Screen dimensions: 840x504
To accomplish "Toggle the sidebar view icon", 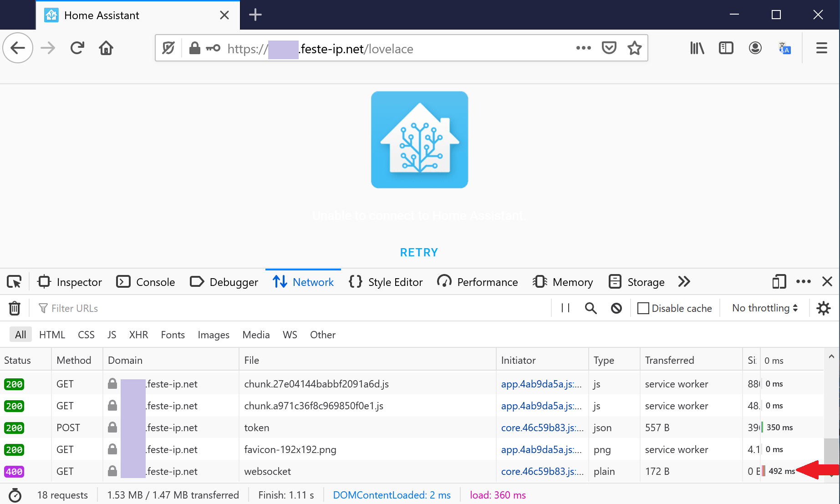I will pos(726,48).
